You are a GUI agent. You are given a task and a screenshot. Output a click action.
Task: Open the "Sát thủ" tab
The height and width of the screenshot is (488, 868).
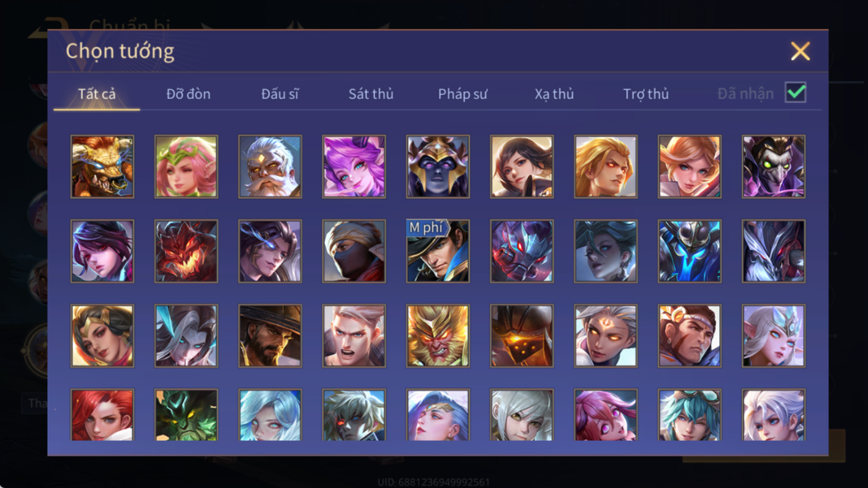[x=371, y=94]
